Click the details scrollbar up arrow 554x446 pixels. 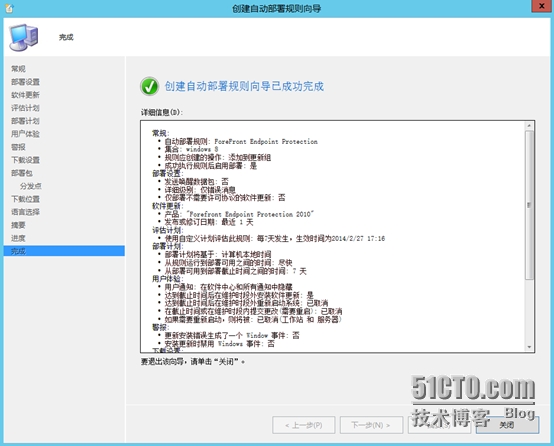pos(529,125)
